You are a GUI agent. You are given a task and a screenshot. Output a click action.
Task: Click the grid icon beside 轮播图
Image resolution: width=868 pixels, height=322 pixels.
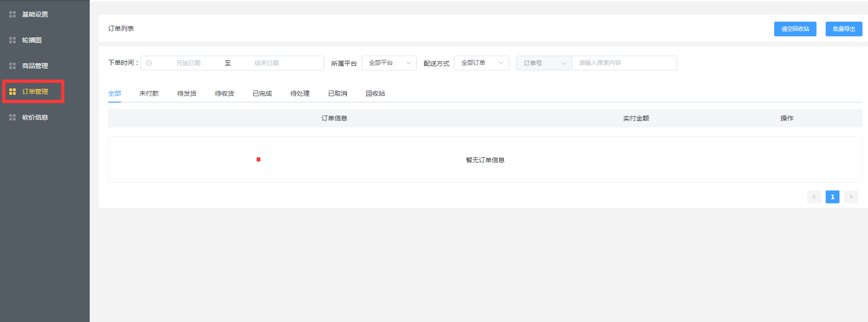pyautogui.click(x=12, y=40)
